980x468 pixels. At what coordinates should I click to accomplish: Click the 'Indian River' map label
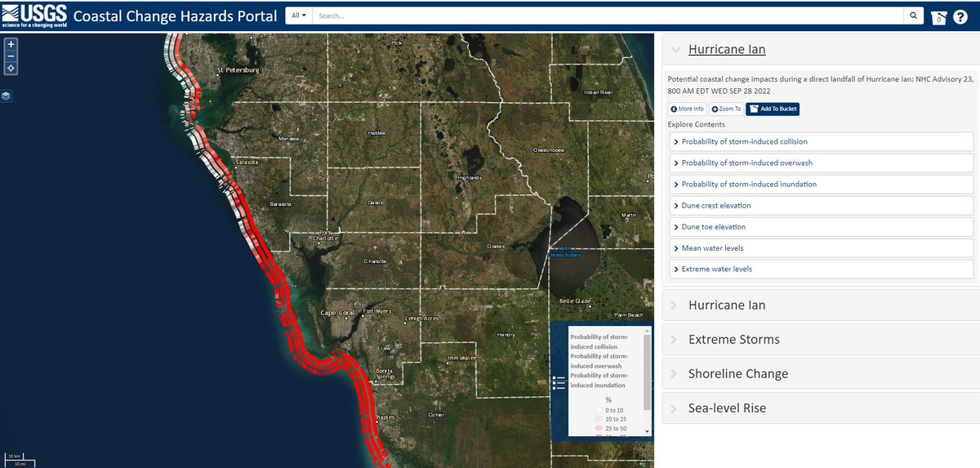click(x=598, y=92)
